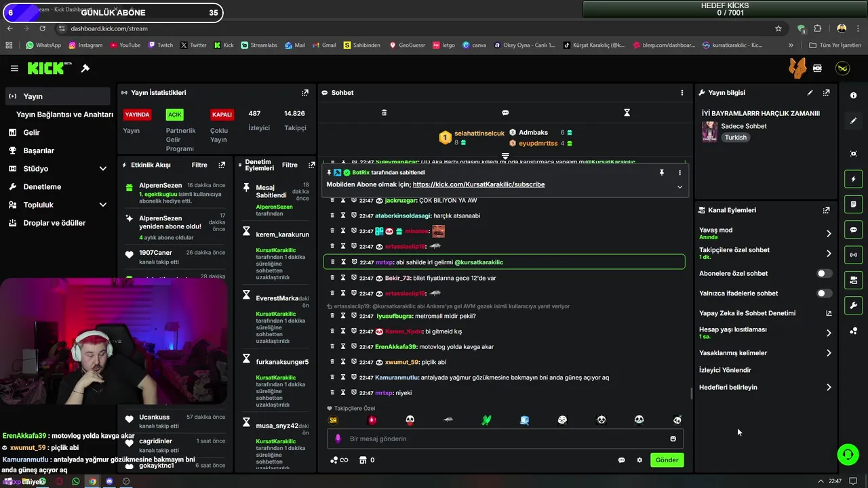Click the wrench icon in right sidebar
Image resolution: width=868 pixels, height=488 pixels.
(x=853, y=306)
